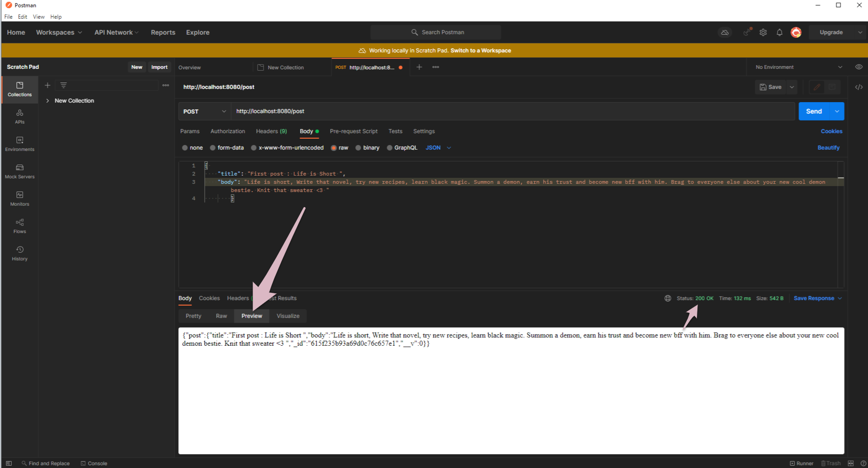The height and width of the screenshot is (468, 868).
Task: Select the raw body type radio
Action: tap(334, 148)
